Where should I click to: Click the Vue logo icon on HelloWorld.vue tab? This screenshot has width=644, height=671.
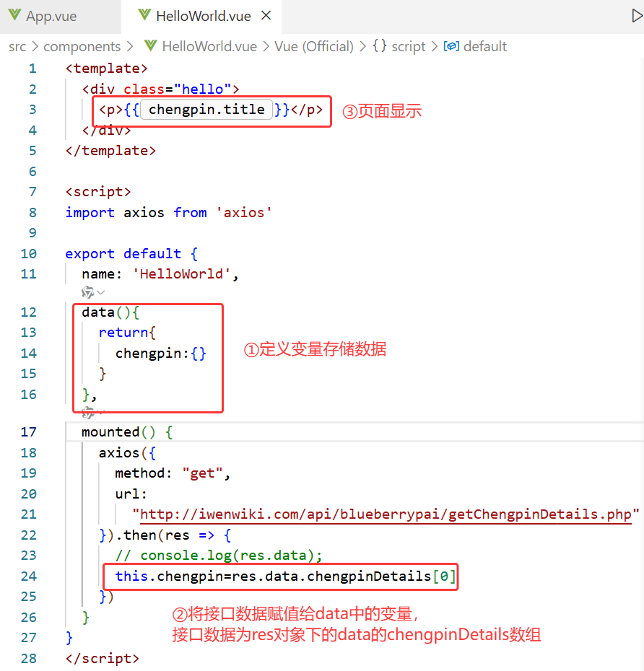[144, 15]
